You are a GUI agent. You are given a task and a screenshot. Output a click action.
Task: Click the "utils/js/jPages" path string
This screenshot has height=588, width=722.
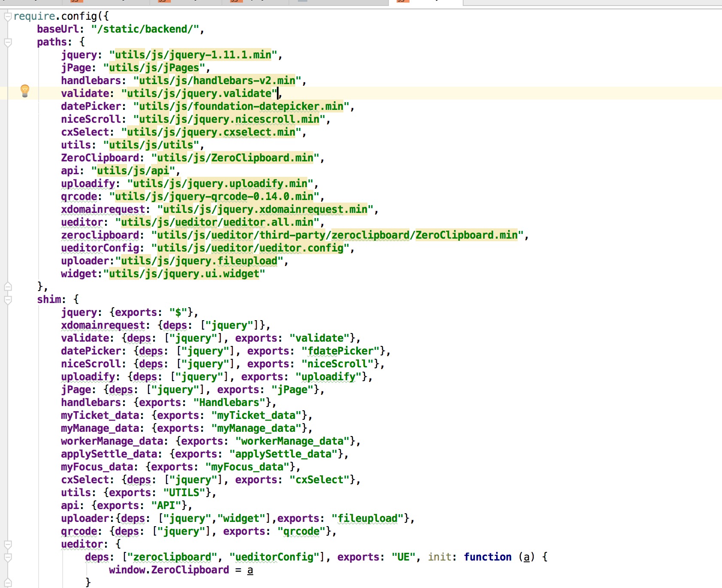[154, 68]
